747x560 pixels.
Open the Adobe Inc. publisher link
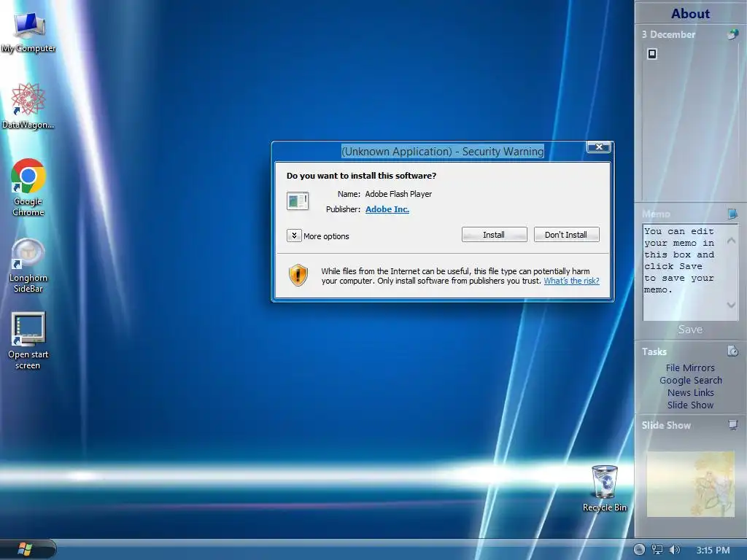(x=387, y=209)
